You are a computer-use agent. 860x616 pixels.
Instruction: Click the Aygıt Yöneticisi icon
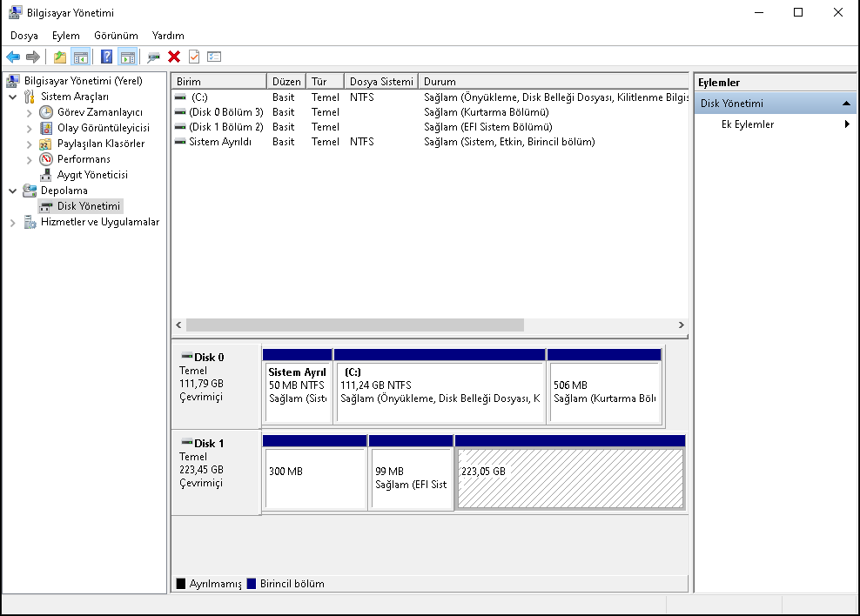(x=46, y=176)
